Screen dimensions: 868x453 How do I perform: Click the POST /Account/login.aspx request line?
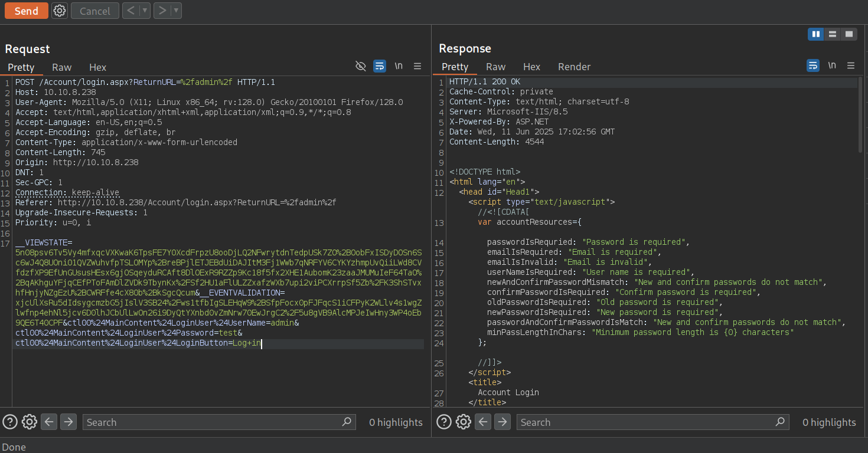[145, 82]
